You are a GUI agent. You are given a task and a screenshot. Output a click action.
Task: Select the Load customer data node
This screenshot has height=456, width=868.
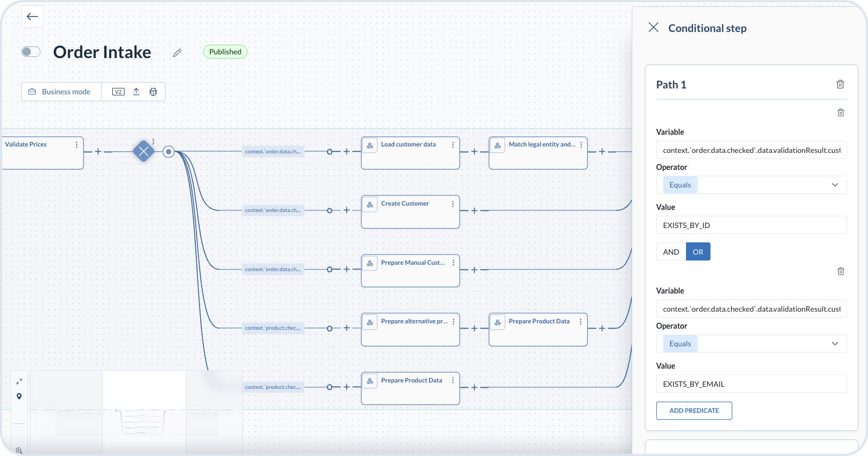pos(410,153)
